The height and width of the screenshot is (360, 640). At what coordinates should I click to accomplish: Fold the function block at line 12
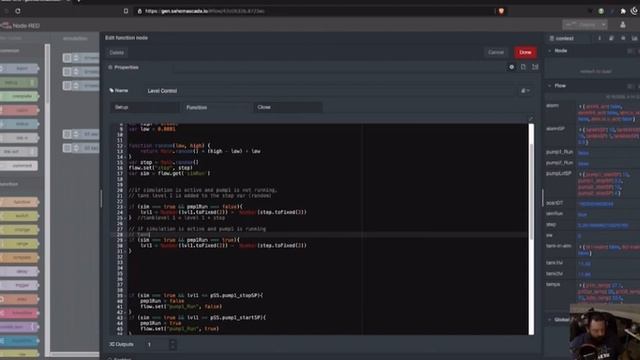click(125, 146)
